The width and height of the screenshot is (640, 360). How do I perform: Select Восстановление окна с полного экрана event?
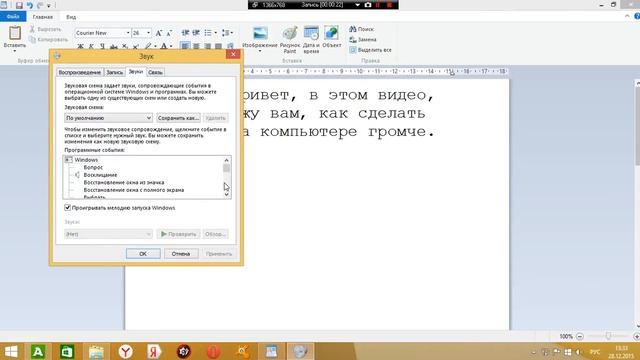point(134,190)
